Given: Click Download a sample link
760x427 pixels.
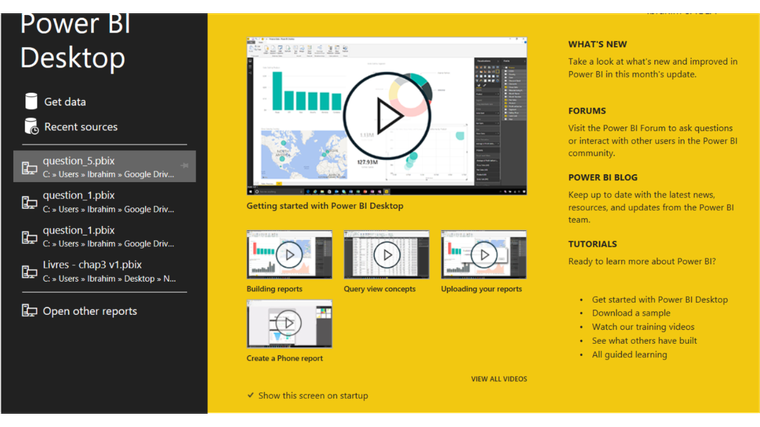Looking at the screenshot, I should coord(631,313).
